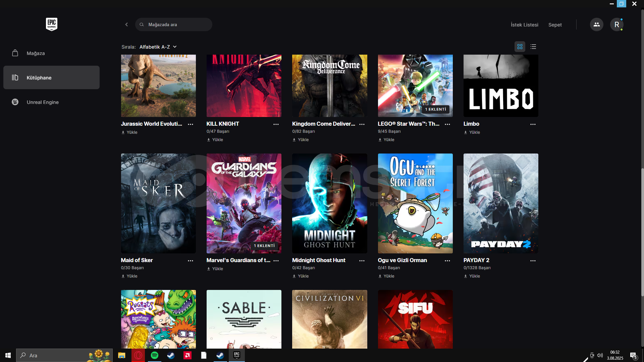This screenshot has width=644, height=362.
Task: Open Midnight Ghost Hunt three-dot menu
Action: [x=362, y=260]
